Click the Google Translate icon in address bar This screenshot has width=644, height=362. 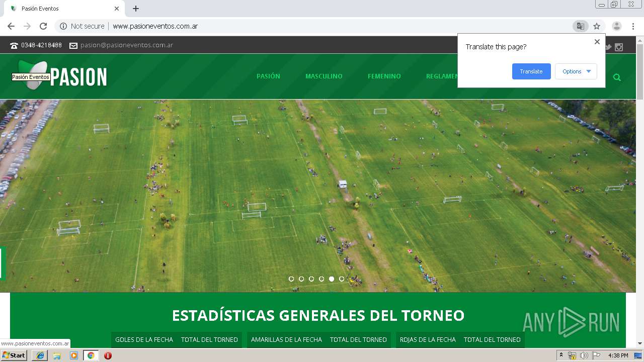(x=581, y=26)
